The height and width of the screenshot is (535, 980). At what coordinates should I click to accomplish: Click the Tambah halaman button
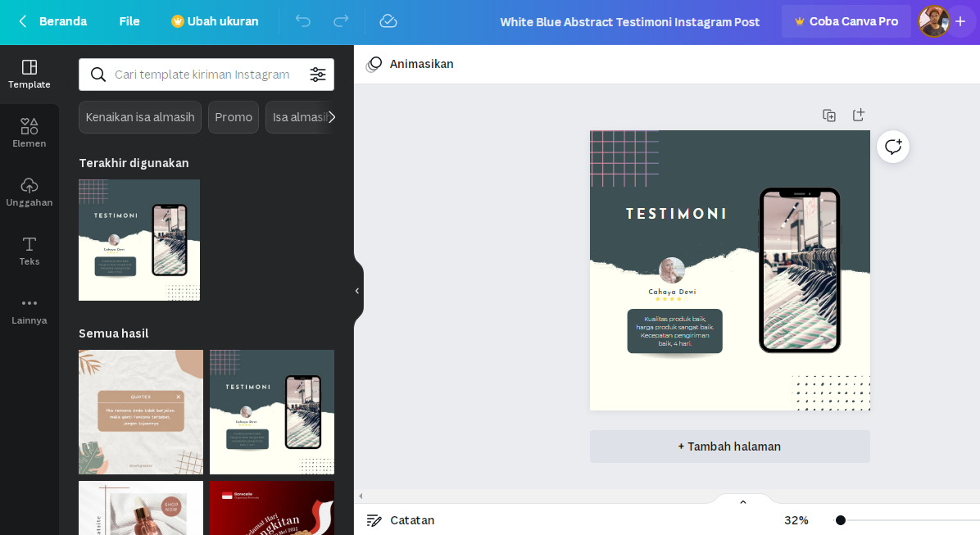729,447
